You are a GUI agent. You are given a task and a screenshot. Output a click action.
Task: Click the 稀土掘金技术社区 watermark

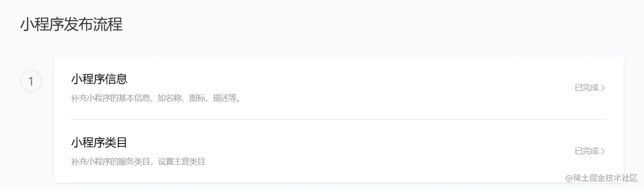[605, 178]
